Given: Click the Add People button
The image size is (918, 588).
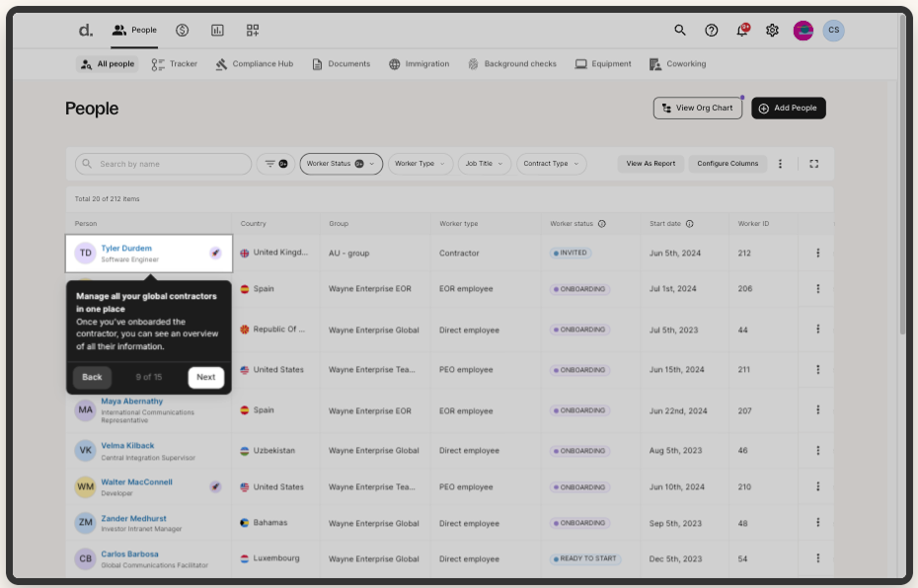Looking at the screenshot, I should pos(788,109).
